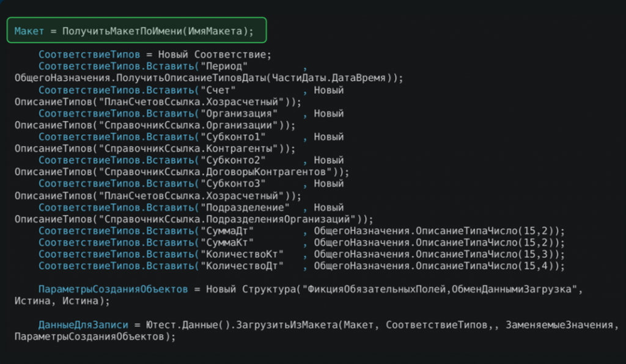Click the "КоличествоКт" string literal
626x364 pixels.
[x=242, y=254]
